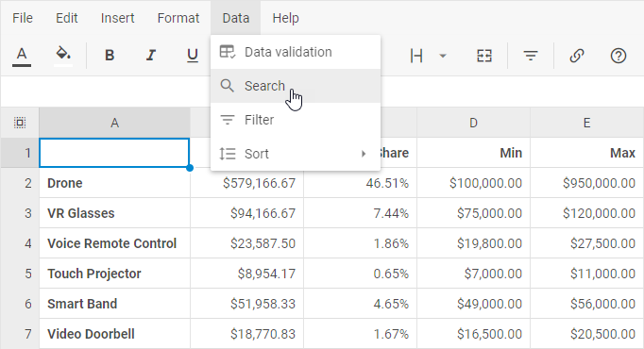Click the $8,954.17 cell
Screen dimensions: 644x349
(x=246, y=274)
